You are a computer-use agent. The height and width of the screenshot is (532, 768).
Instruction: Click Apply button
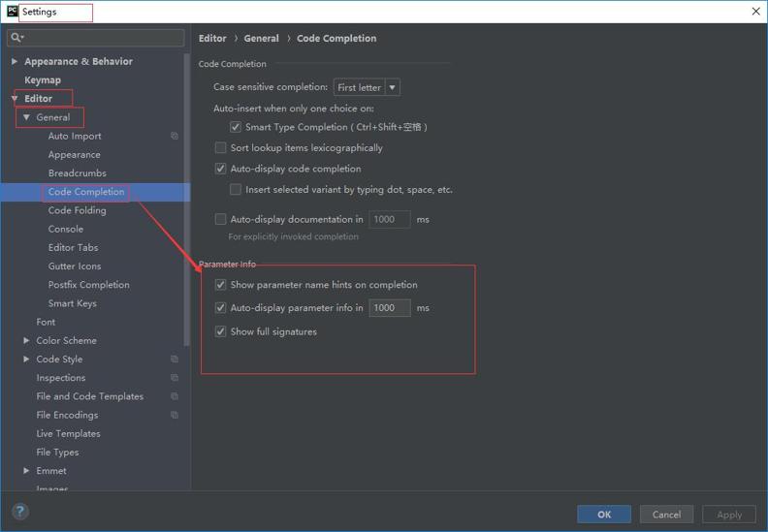(729, 515)
